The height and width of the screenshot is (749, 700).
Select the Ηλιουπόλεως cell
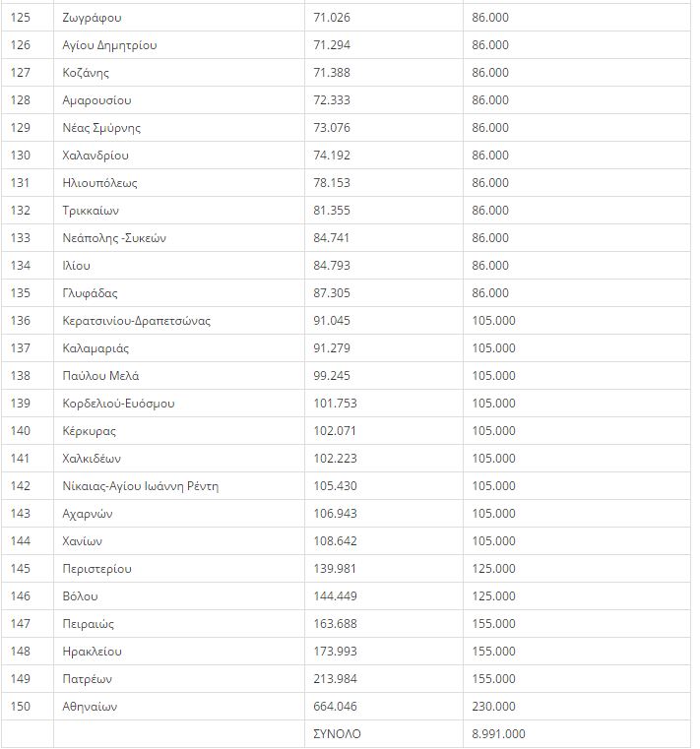[179, 183]
